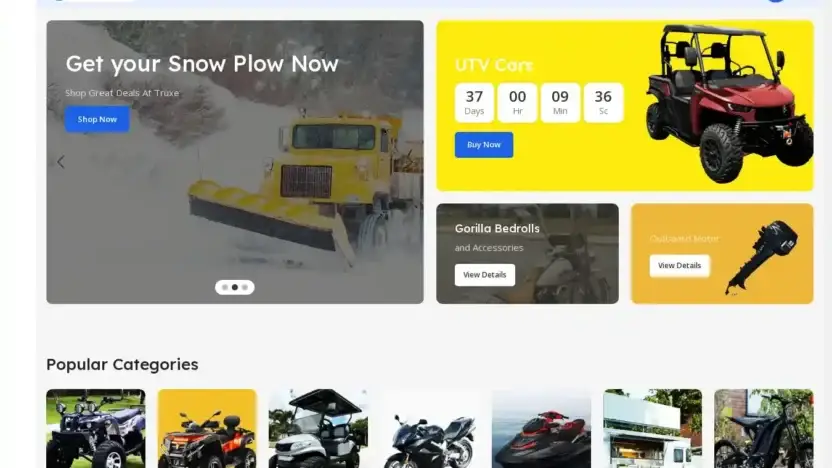Select the third carousel dot
Viewport: 832px width, 468px height.
(245, 287)
